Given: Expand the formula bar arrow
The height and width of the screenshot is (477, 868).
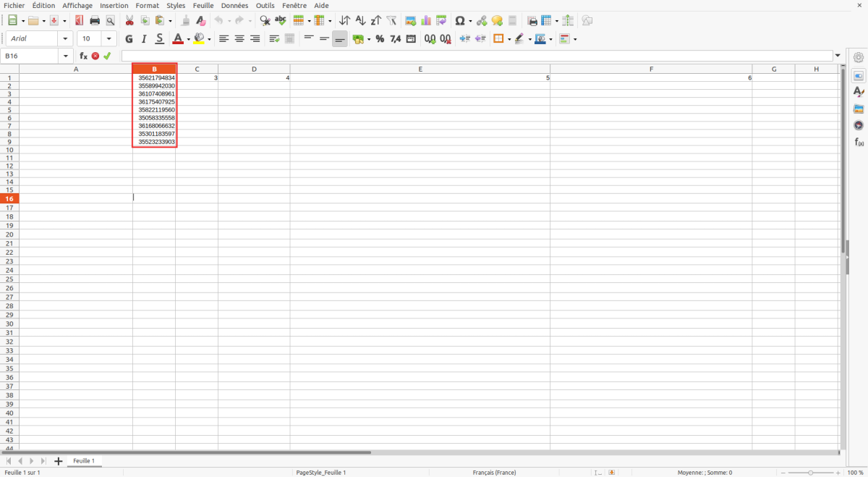Looking at the screenshot, I should (838, 56).
